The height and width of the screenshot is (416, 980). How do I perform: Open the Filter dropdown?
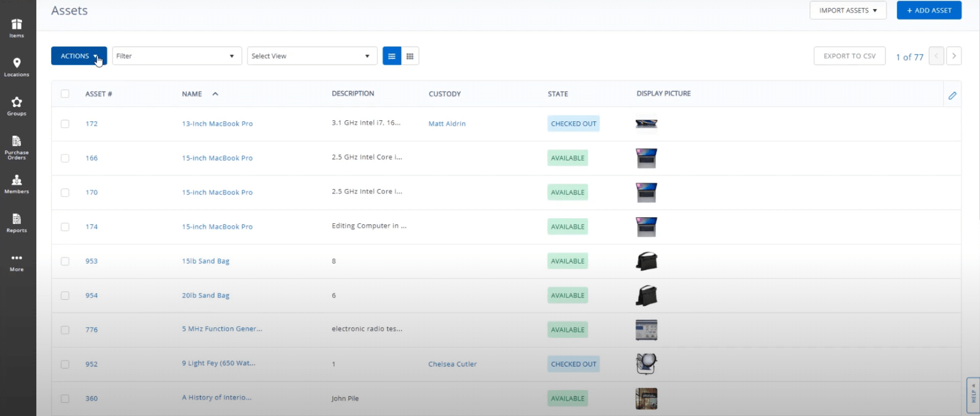177,56
